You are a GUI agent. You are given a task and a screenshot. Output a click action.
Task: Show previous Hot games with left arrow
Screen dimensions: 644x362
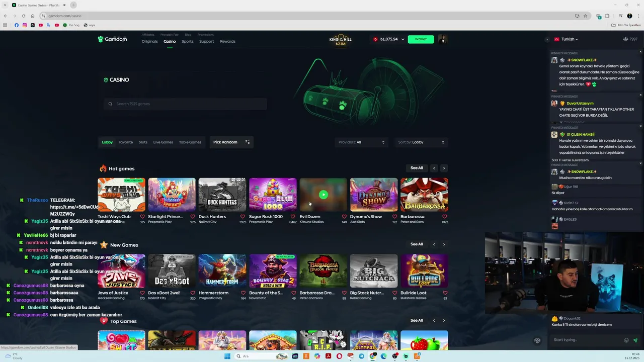point(434,168)
